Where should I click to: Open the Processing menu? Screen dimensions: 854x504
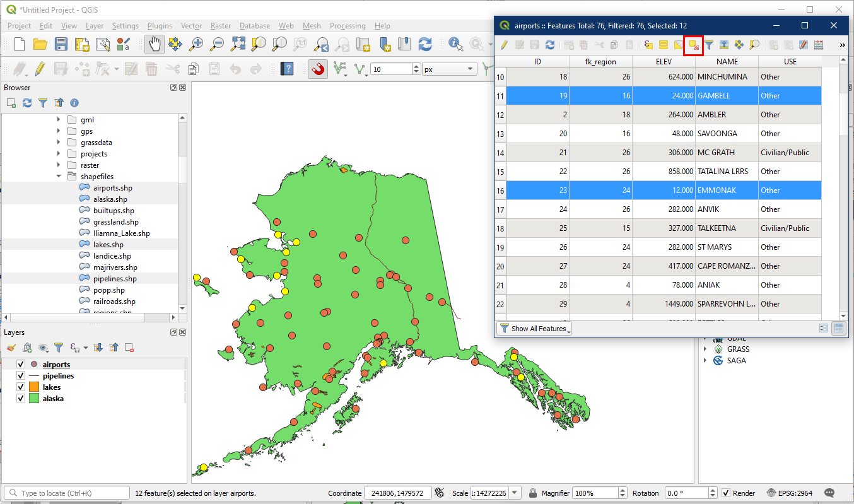click(x=347, y=26)
